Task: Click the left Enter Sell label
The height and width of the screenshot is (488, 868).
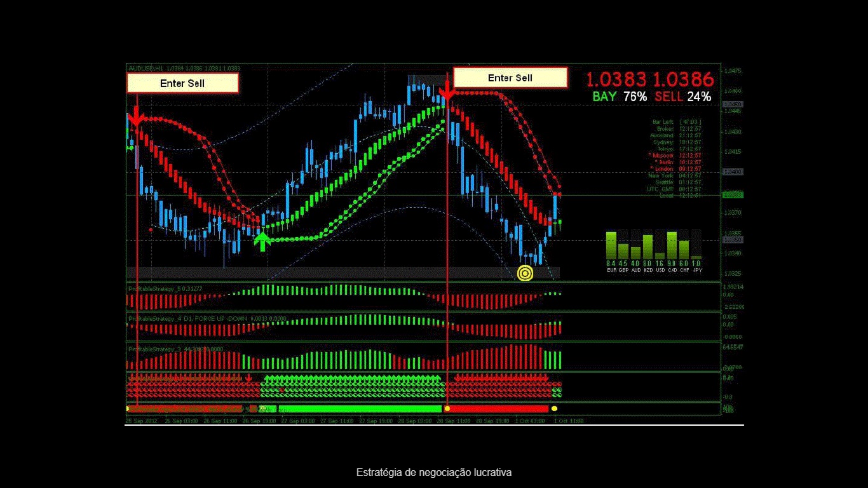Action: pyautogui.click(x=182, y=83)
